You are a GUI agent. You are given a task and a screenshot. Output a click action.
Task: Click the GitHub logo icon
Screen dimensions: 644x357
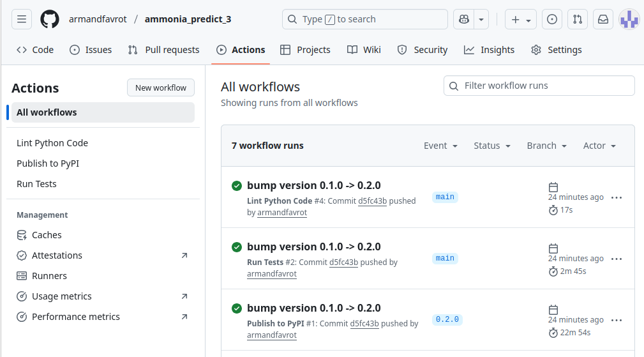(x=50, y=19)
